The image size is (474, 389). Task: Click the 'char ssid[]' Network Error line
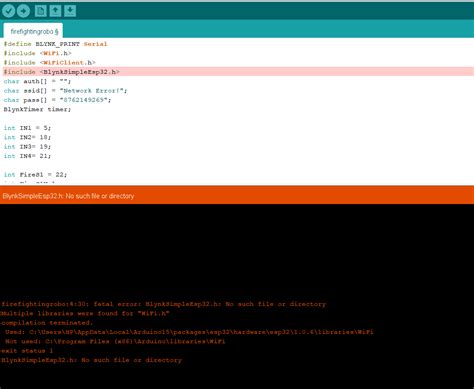point(65,91)
